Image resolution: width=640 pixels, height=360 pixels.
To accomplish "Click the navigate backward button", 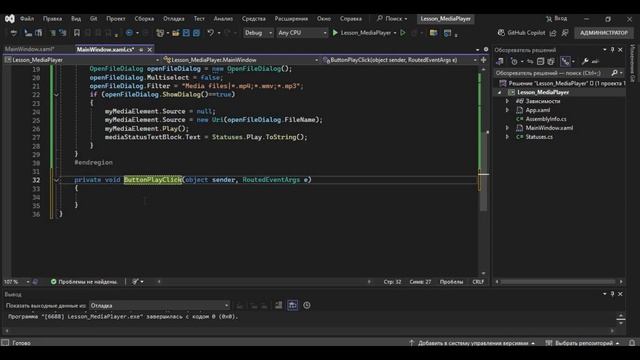I will pyautogui.click(x=129, y=33).
